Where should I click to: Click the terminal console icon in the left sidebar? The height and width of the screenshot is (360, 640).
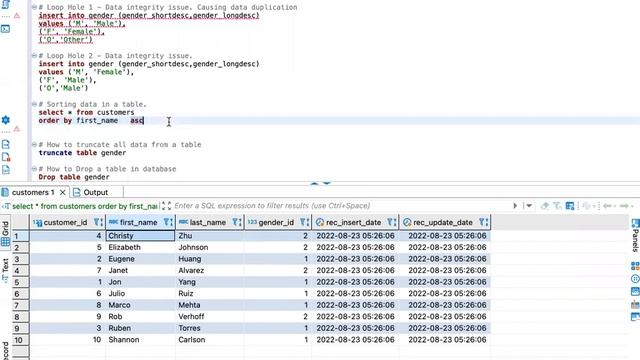(6, 29)
